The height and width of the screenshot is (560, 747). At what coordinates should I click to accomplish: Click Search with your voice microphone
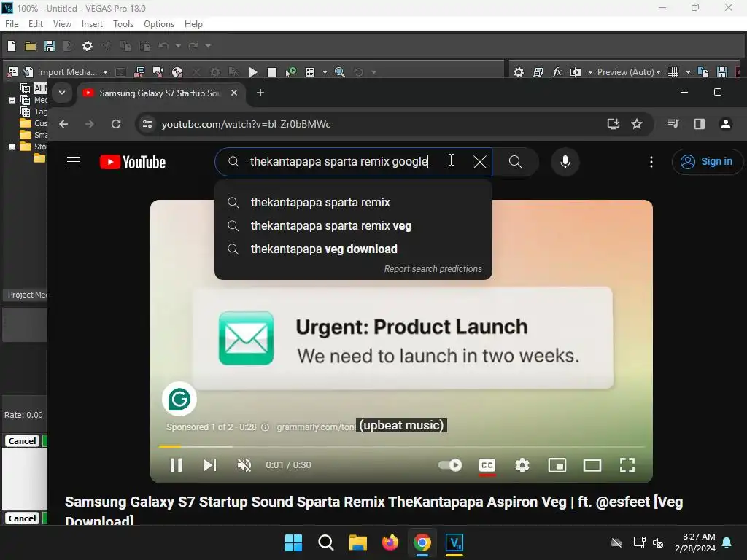click(x=565, y=162)
